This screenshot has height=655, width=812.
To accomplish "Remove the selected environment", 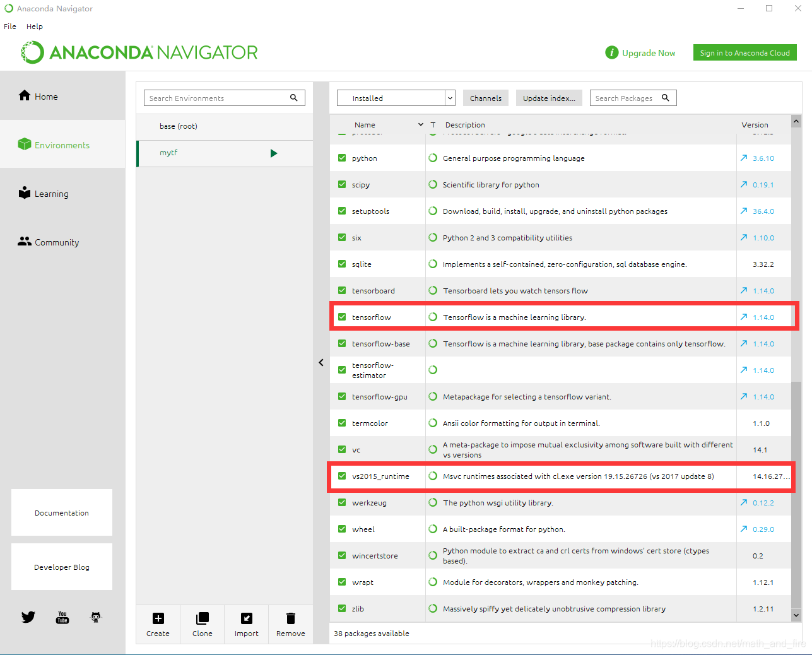I will (x=291, y=625).
